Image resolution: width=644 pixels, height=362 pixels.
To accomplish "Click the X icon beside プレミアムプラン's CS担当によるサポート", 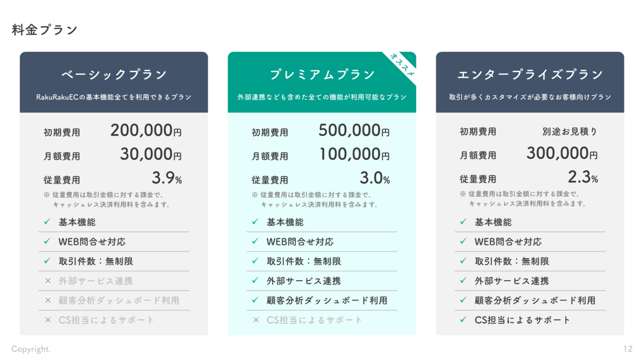I will pos(256,320).
